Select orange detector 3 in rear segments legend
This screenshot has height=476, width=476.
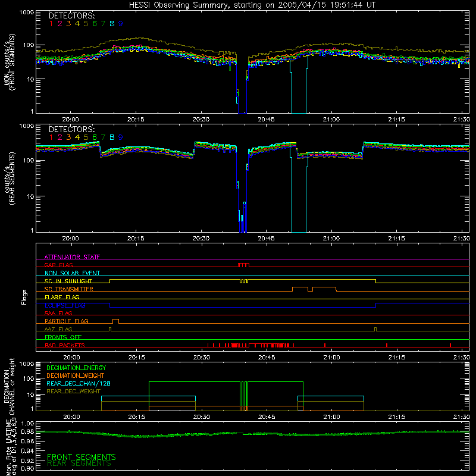(68, 137)
